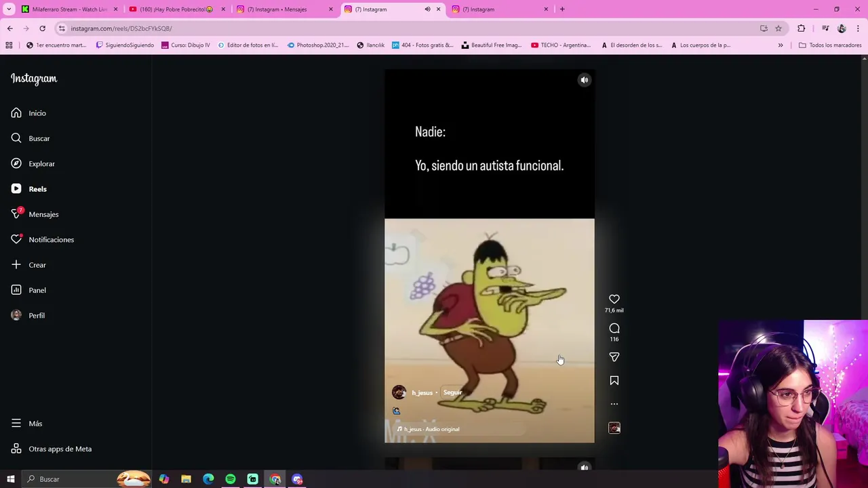The height and width of the screenshot is (488, 868).
Task: Open Spotify from the taskbar
Action: (x=231, y=479)
